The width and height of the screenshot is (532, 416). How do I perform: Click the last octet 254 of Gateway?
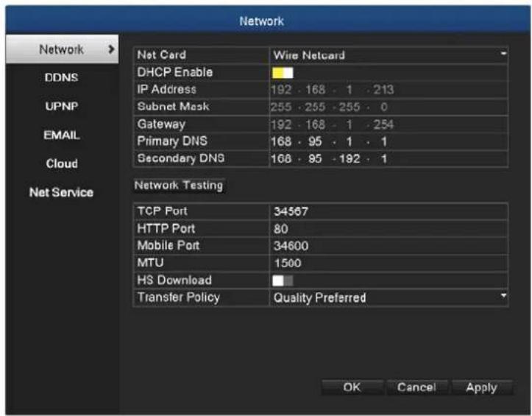coord(384,124)
